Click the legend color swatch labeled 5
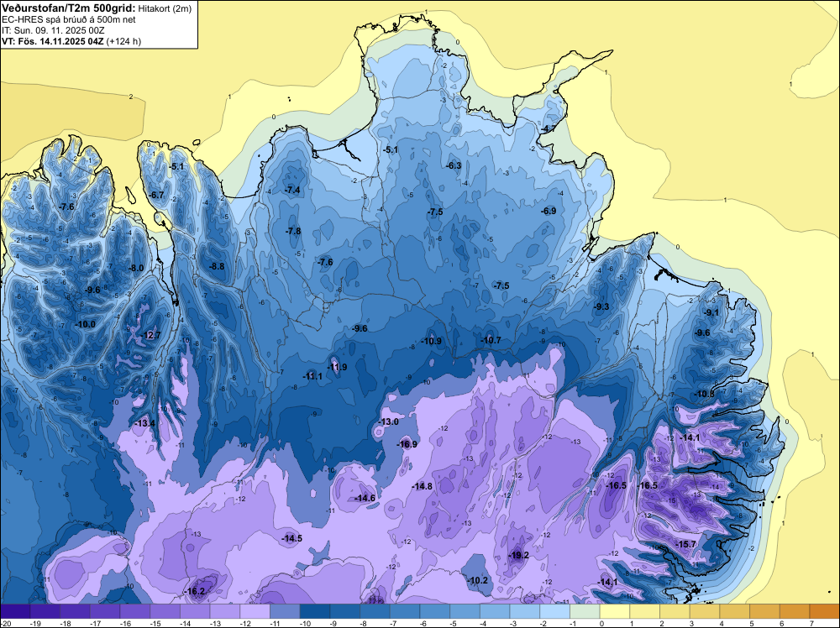 pyautogui.click(x=765, y=611)
